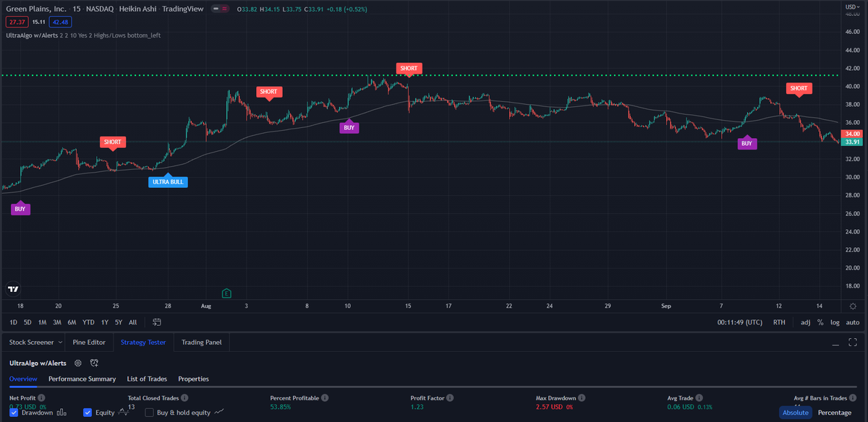Image resolution: width=868 pixels, height=422 pixels.
Task: Click the 53.85% profitable value
Action: pyautogui.click(x=281, y=408)
